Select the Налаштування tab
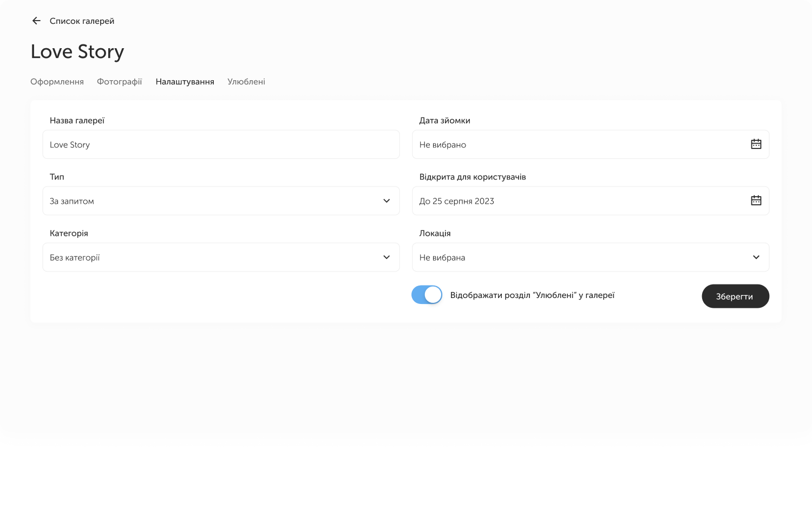812x505 pixels. 185,82
